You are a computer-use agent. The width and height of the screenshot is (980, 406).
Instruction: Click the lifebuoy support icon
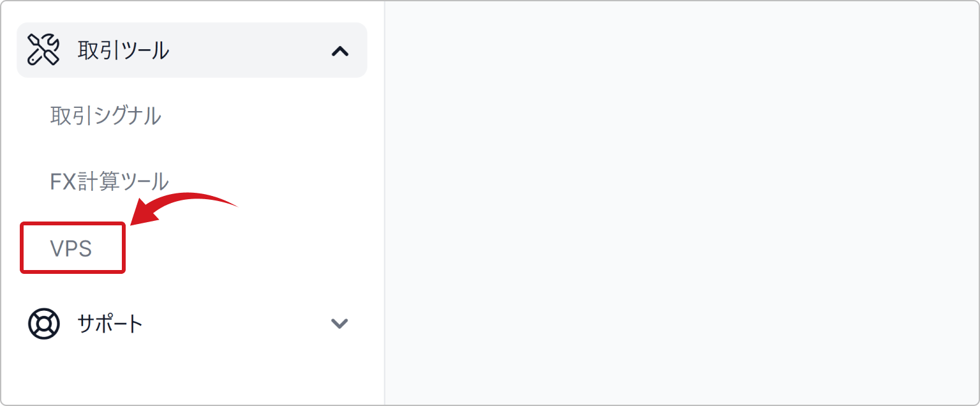point(43,324)
